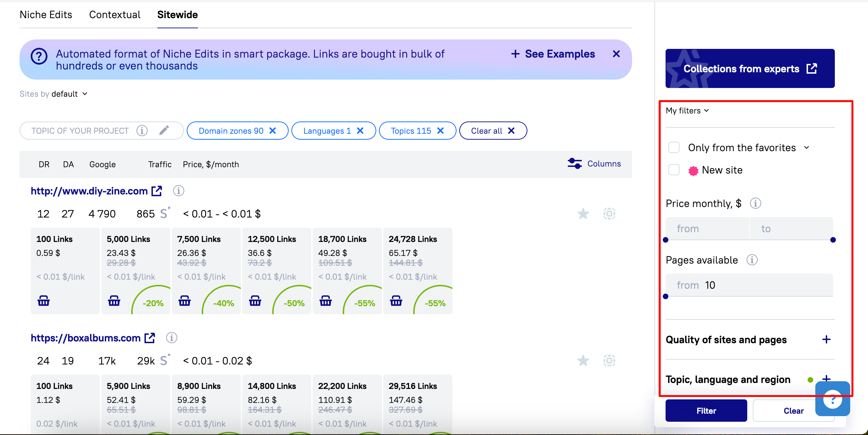Remove Domain zones 90 filter chip
Viewport: 868px width, 435px height.
tap(273, 131)
